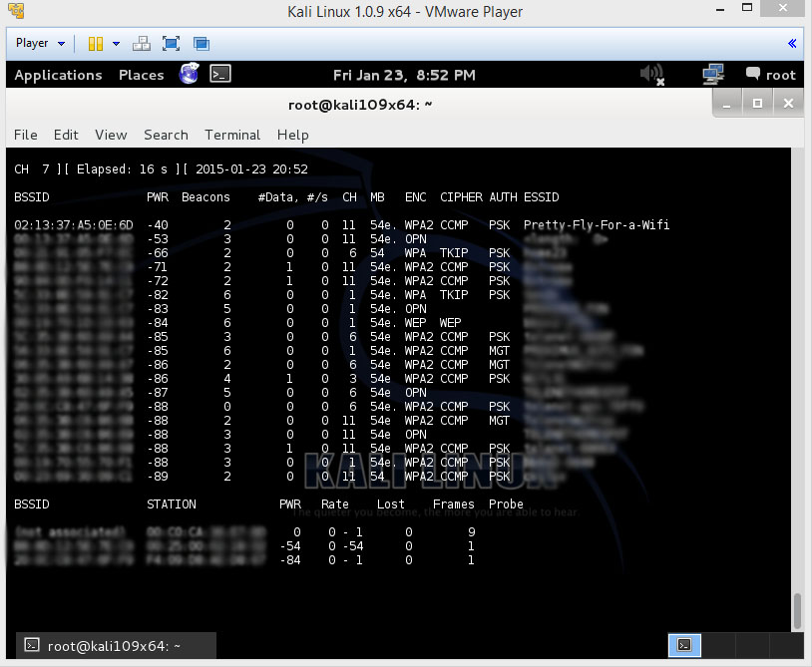The height and width of the screenshot is (667, 812).
Task: Click the STATION column header
Action: 172,504
